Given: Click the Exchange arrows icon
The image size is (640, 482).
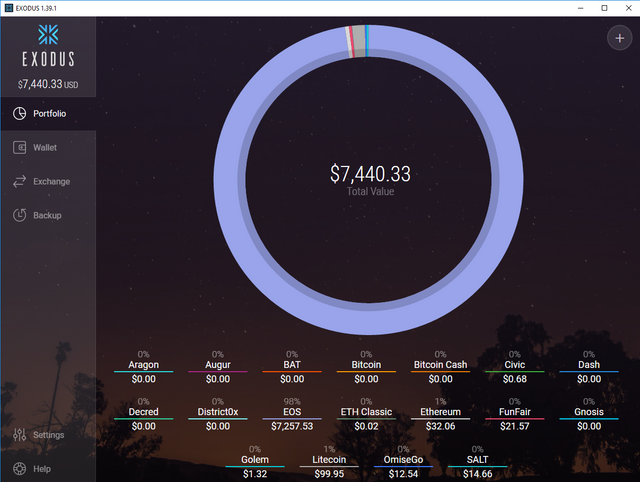Looking at the screenshot, I should click(19, 181).
